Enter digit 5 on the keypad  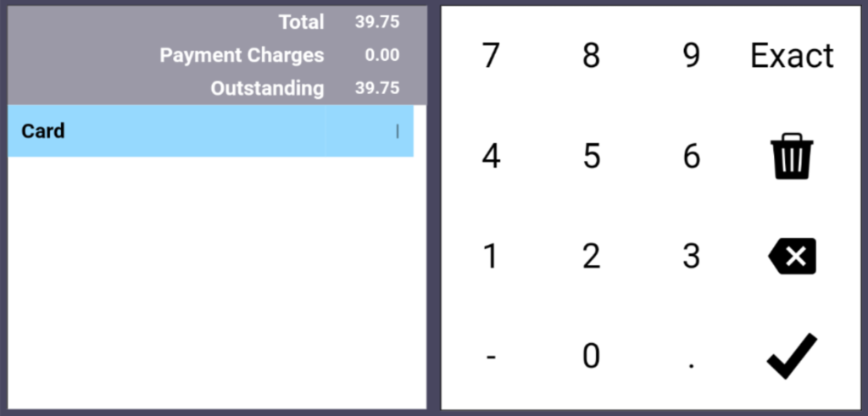[592, 156]
